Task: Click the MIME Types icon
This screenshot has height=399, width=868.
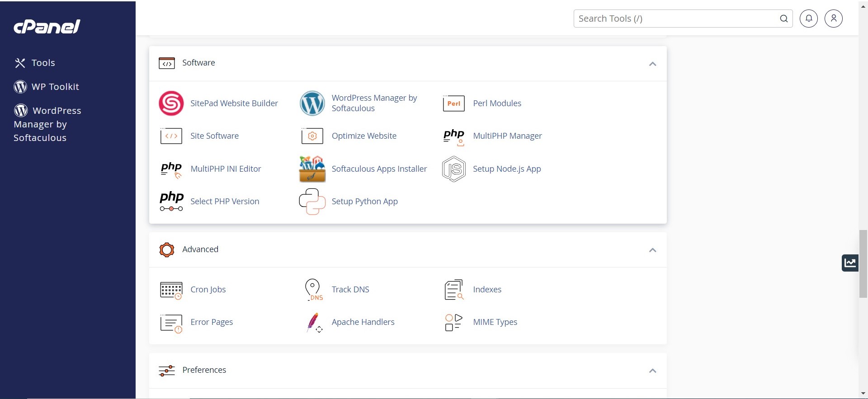Action: tap(453, 322)
